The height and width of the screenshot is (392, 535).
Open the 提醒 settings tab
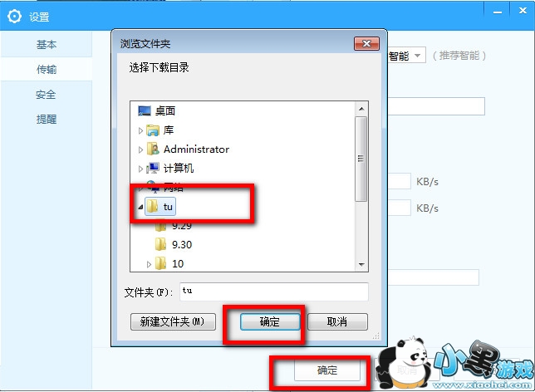(47, 120)
